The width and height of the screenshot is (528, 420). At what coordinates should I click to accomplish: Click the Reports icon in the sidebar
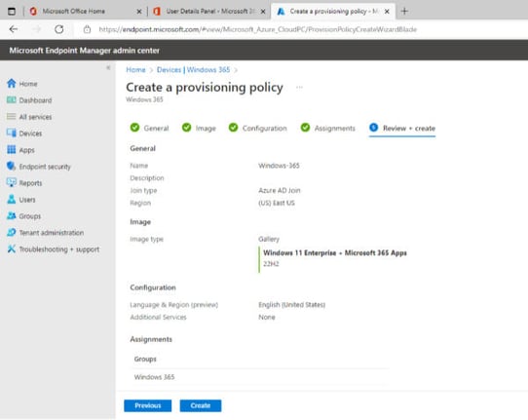pyautogui.click(x=11, y=182)
